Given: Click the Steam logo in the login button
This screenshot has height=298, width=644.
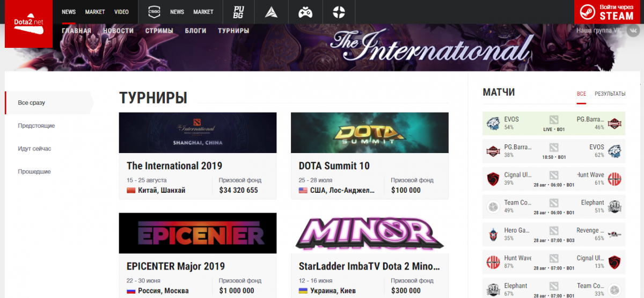Looking at the screenshot, I should [587, 12].
